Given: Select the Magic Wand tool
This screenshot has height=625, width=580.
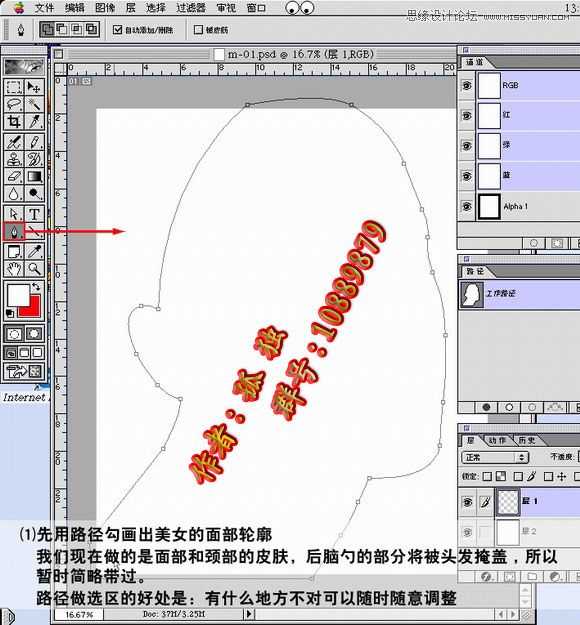Looking at the screenshot, I should click(34, 104).
